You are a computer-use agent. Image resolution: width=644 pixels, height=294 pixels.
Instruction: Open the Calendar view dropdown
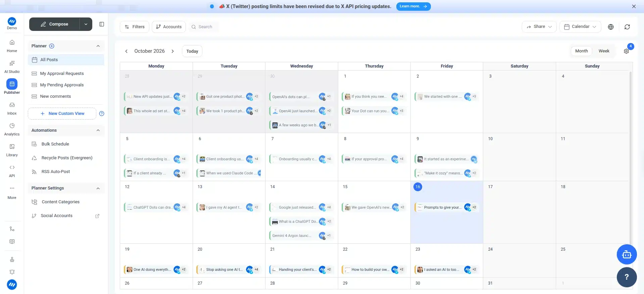[x=580, y=27]
